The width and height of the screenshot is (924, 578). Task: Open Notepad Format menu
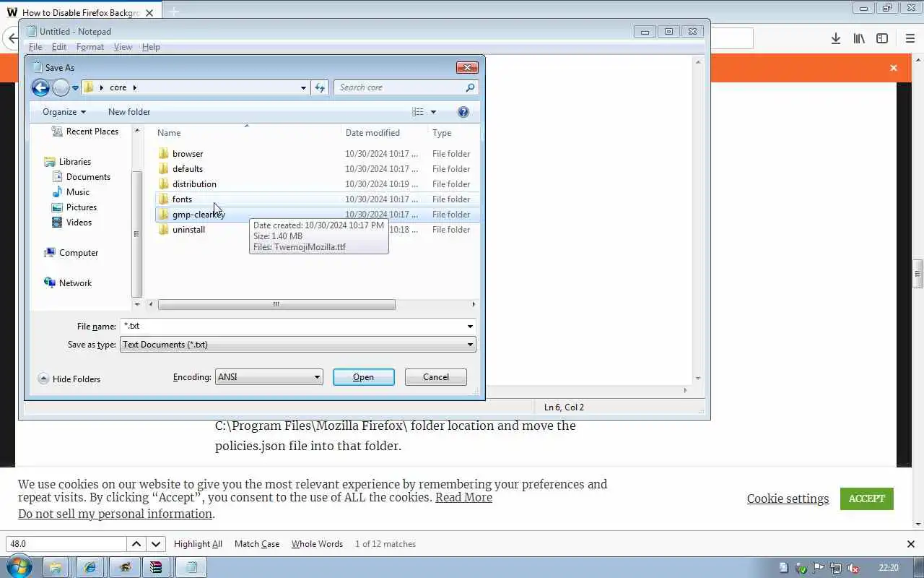coord(90,47)
